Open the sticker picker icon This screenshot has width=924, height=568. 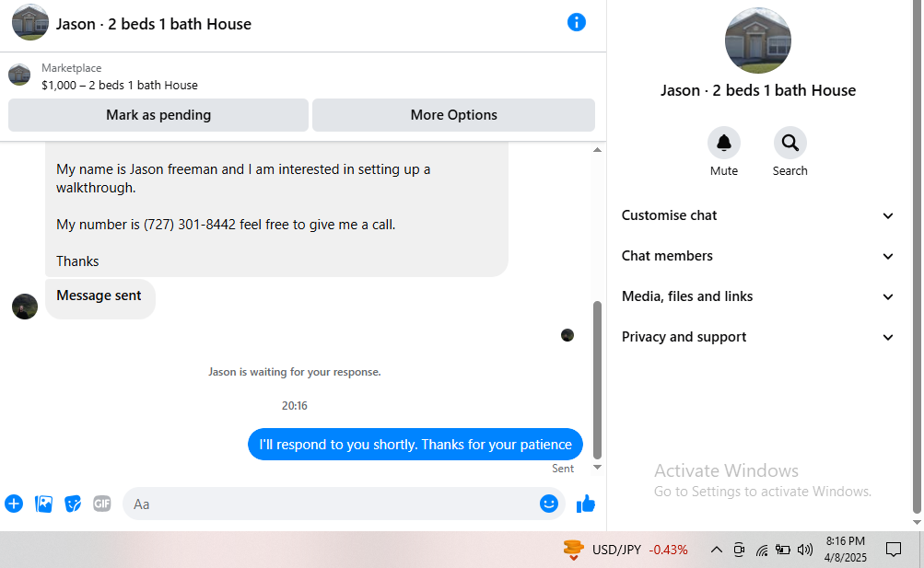click(73, 504)
